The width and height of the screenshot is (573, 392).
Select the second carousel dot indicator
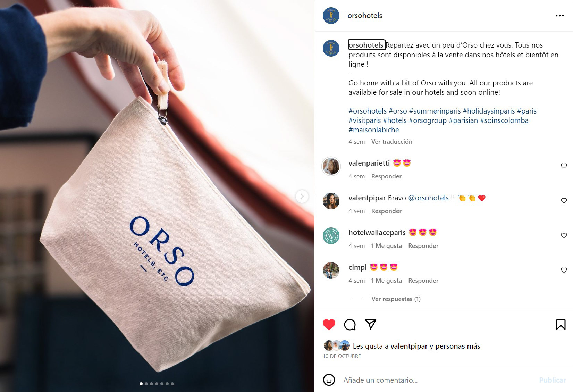click(146, 384)
